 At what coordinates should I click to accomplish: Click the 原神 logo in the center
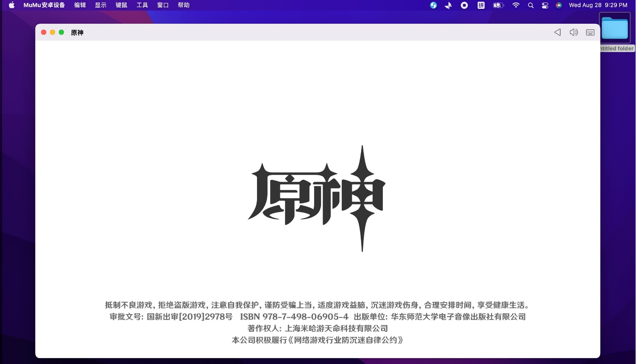pos(317,198)
